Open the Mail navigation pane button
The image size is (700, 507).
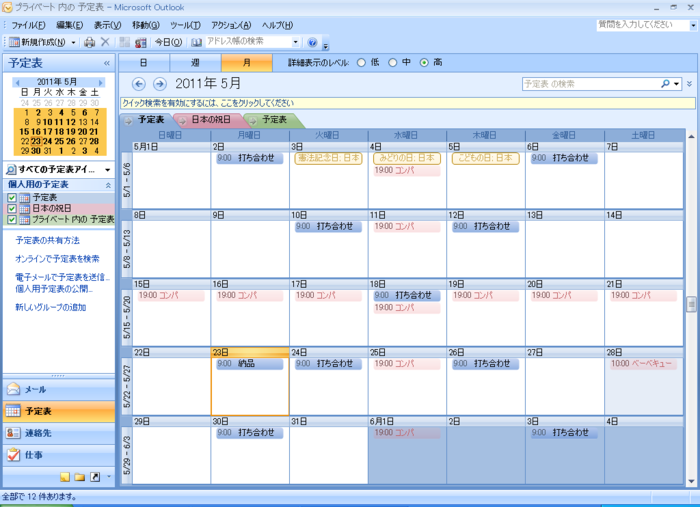(x=58, y=390)
